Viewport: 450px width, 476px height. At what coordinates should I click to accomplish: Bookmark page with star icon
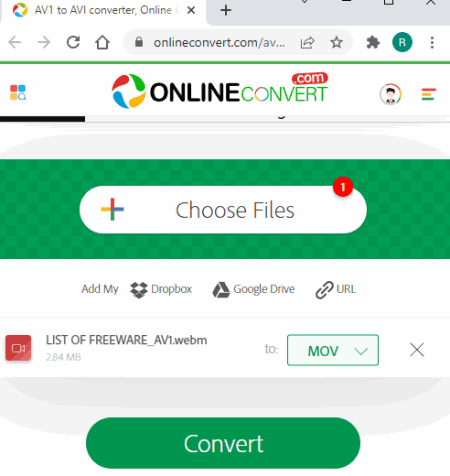[x=336, y=43]
